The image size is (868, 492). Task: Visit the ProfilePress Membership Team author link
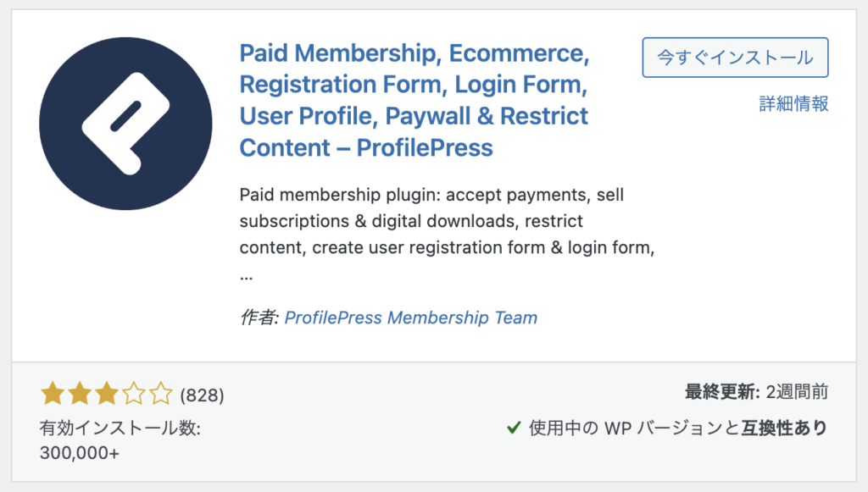coord(411,318)
